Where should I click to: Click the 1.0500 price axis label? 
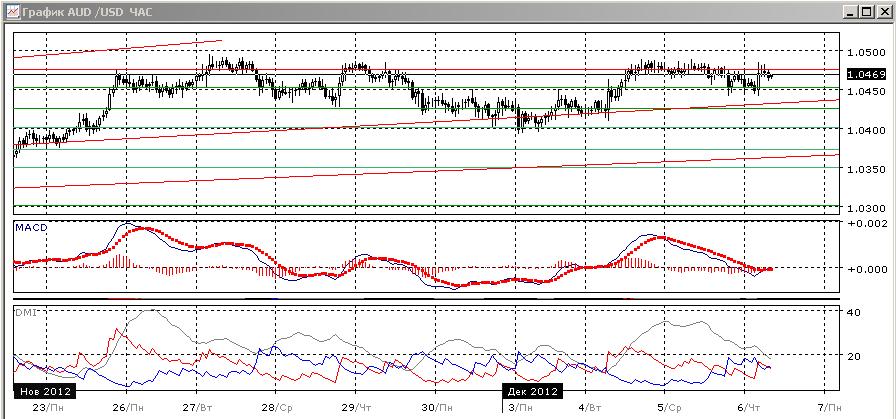coord(866,52)
